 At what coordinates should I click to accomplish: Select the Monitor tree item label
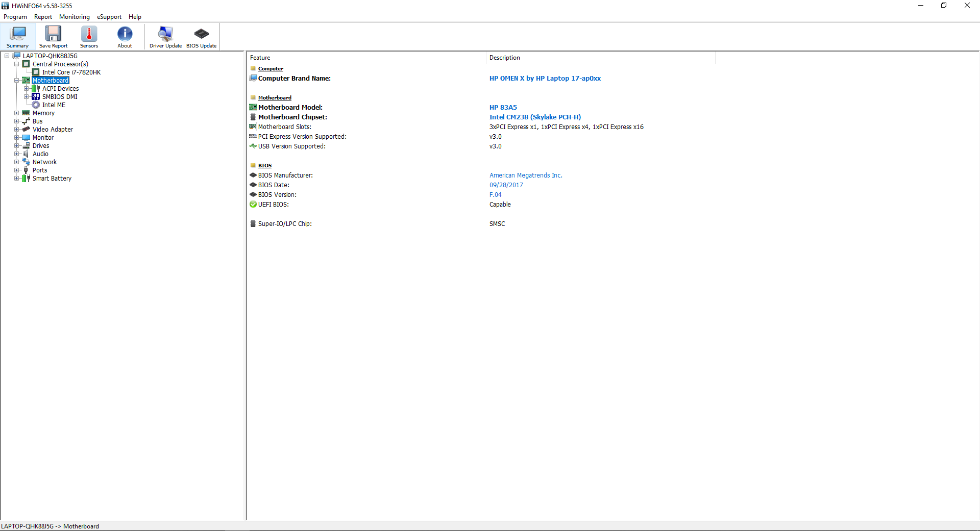tap(43, 138)
